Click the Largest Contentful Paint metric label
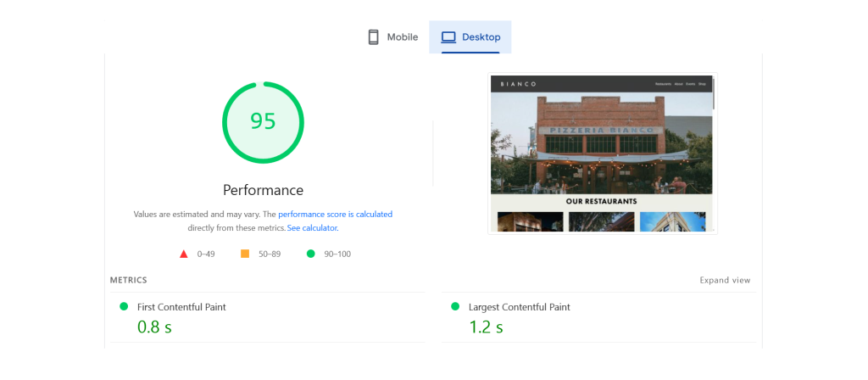Image resolution: width=868 pixels, height=380 pixels. [519, 307]
